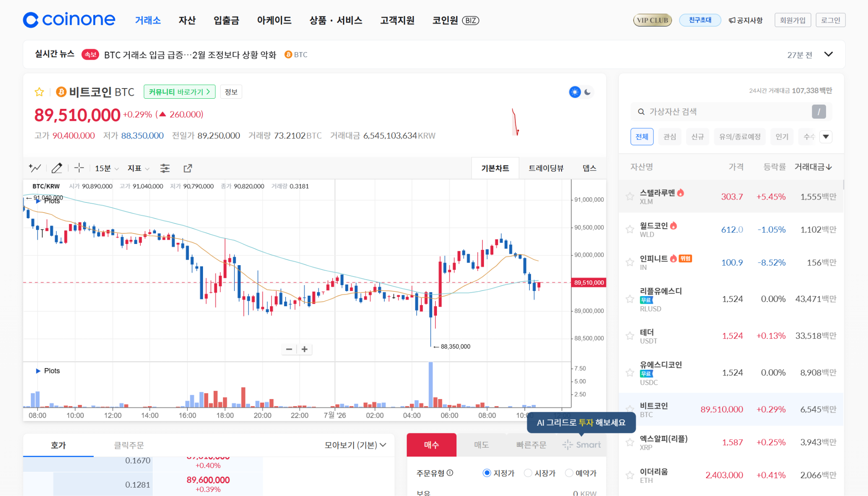Expand more asset filter categories
The image size is (868, 496).
click(826, 137)
